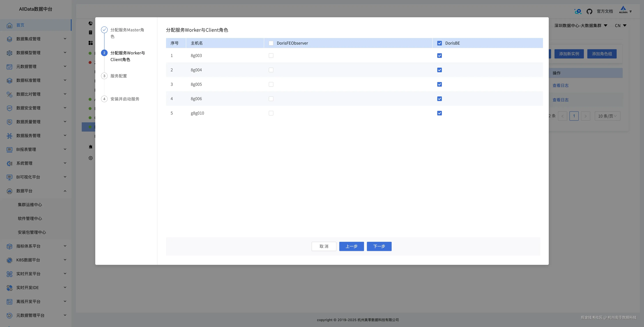Click the 官方文档 link
644x327 pixels.
(x=604, y=12)
